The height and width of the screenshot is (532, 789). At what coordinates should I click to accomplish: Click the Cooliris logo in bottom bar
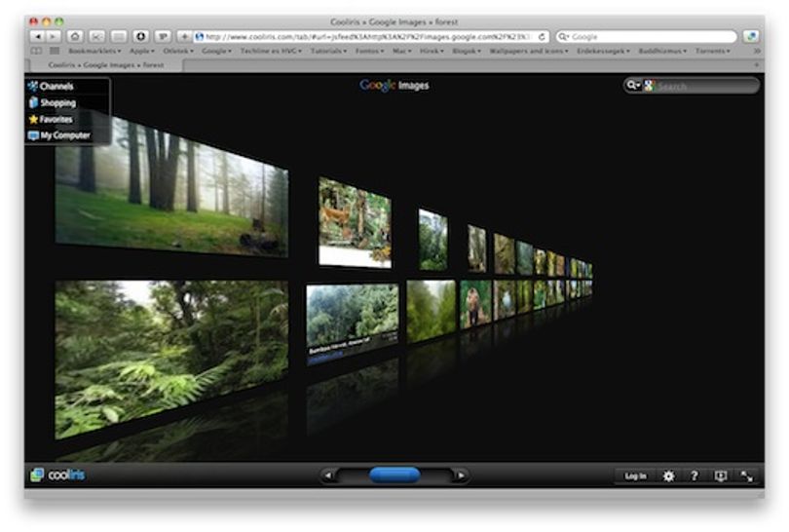click(58, 475)
